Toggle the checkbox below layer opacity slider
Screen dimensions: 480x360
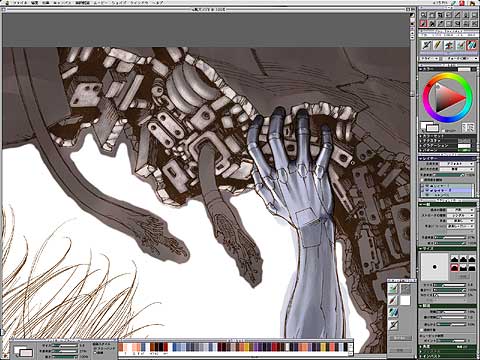[422, 180]
